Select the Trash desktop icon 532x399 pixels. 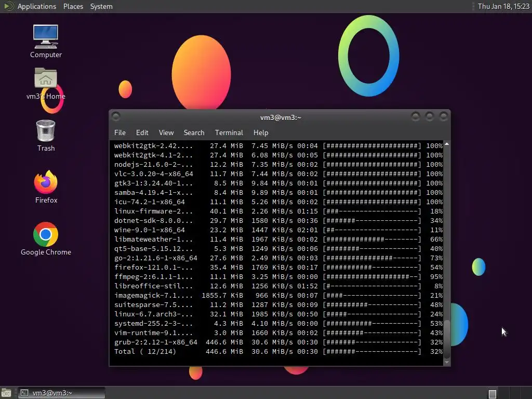[x=46, y=136]
